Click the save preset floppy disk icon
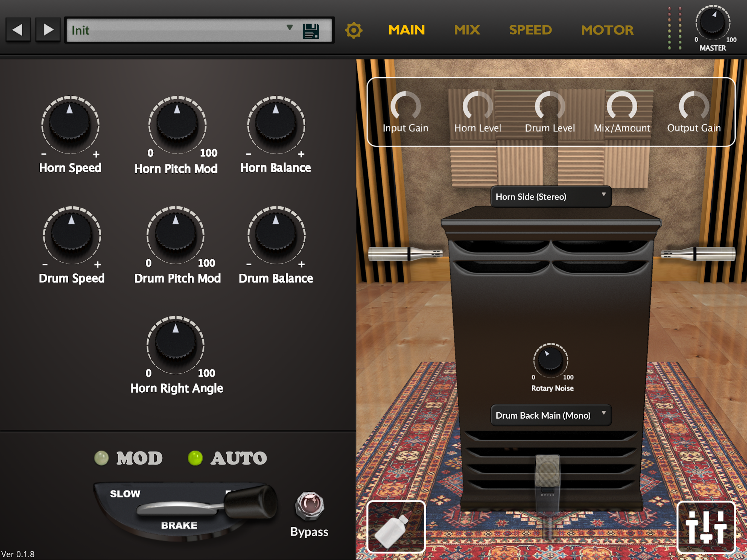The image size is (747, 560). click(x=311, y=31)
